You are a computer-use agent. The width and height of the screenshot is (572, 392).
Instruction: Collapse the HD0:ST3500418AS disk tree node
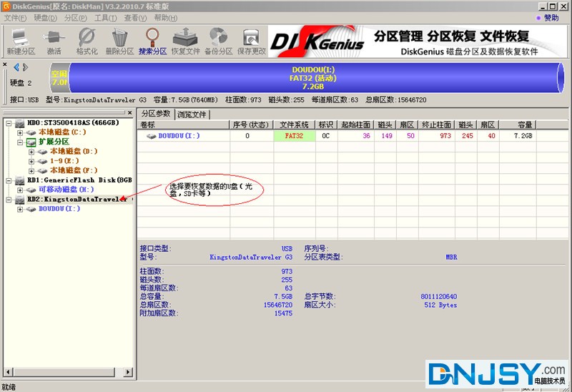tap(9, 123)
